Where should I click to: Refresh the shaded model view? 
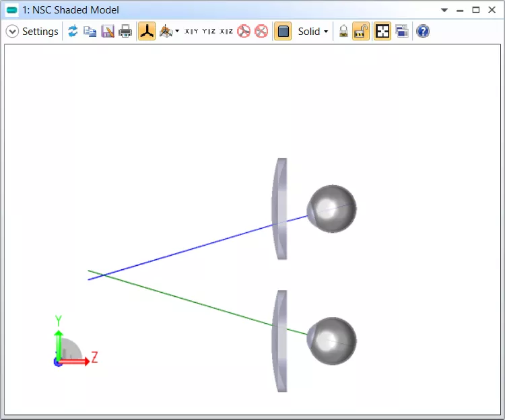73,32
